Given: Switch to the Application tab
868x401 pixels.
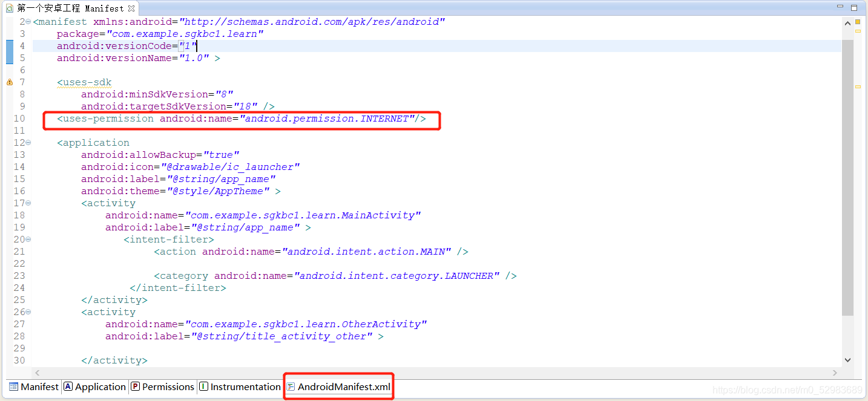Looking at the screenshot, I should (94, 386).
